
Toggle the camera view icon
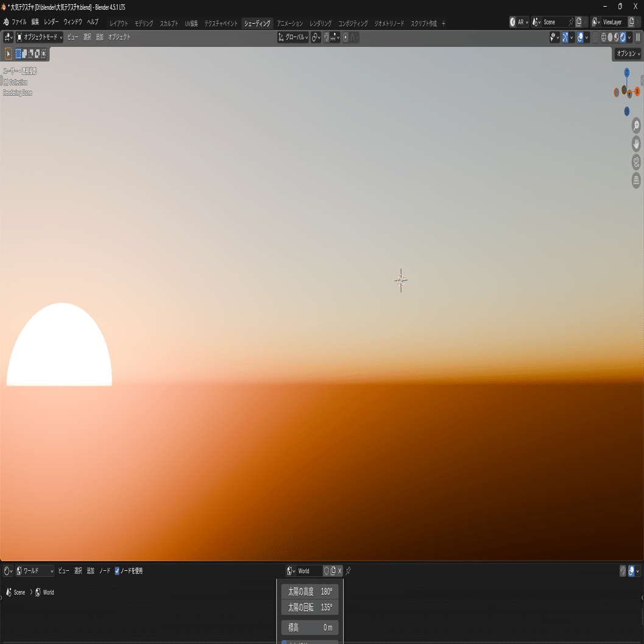636,162
